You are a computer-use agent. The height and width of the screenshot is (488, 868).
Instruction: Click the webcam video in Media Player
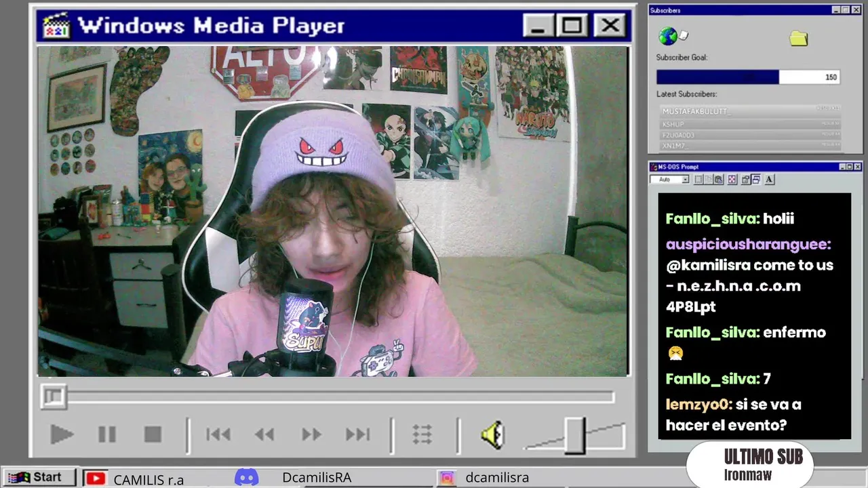pos(333,211)
